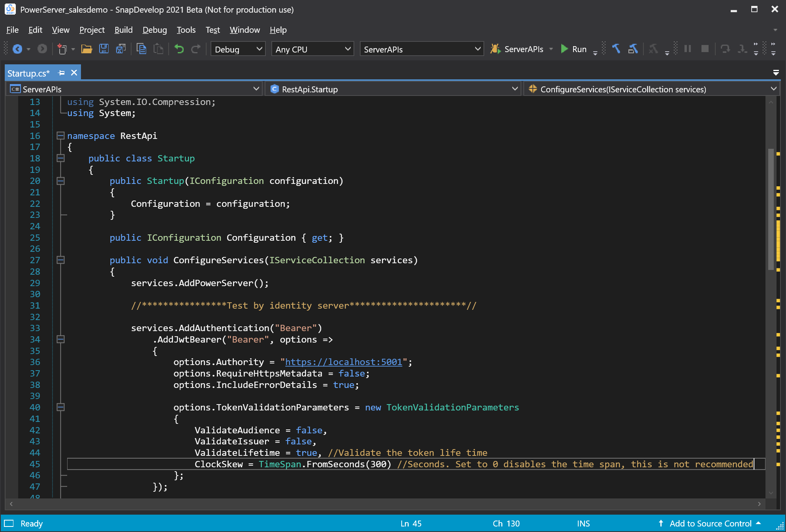Copy selection using the copy icon
This screenshot has width=786, height=532.
click(x=141, y=49)
